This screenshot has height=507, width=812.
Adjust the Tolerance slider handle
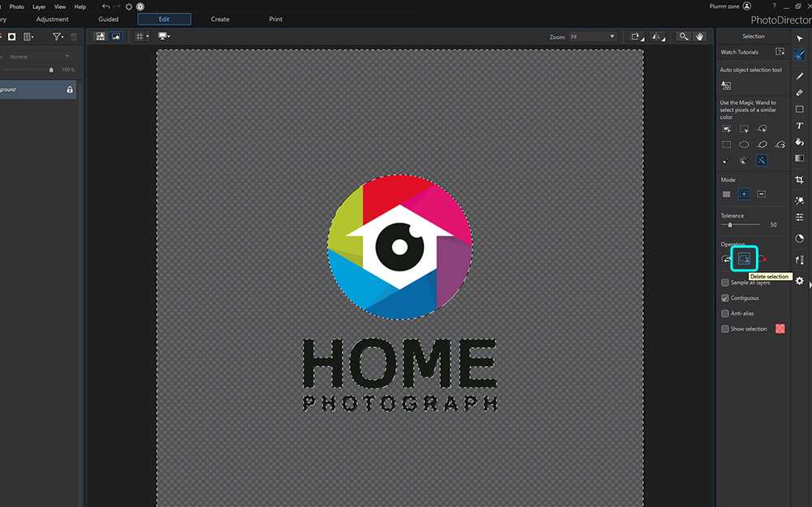click(x=730, y=225)
